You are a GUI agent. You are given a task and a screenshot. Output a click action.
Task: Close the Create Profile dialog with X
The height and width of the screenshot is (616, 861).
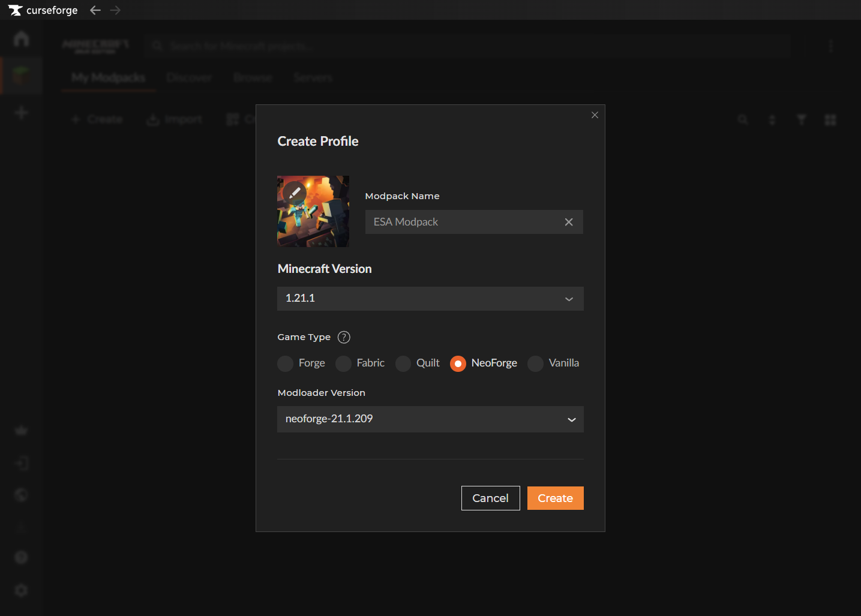pos(595,115)
